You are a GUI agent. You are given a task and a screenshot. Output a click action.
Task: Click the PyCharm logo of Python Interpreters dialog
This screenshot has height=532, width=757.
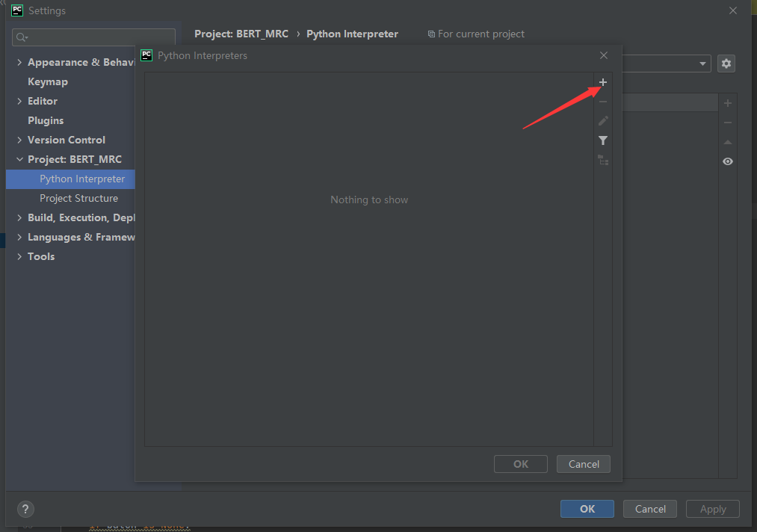(x=146, y=55)
